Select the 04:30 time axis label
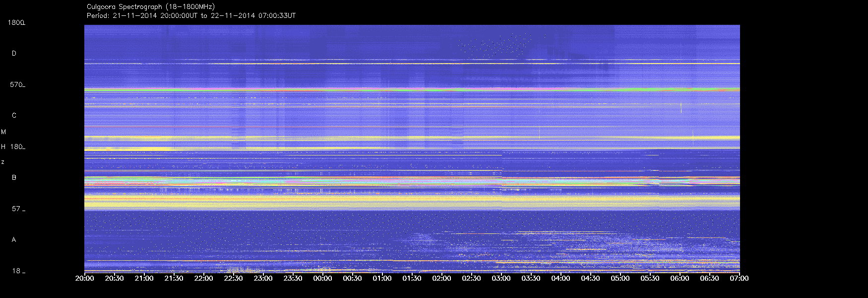The height and width of the screenshot is (298, 868). tap(590, 278)
